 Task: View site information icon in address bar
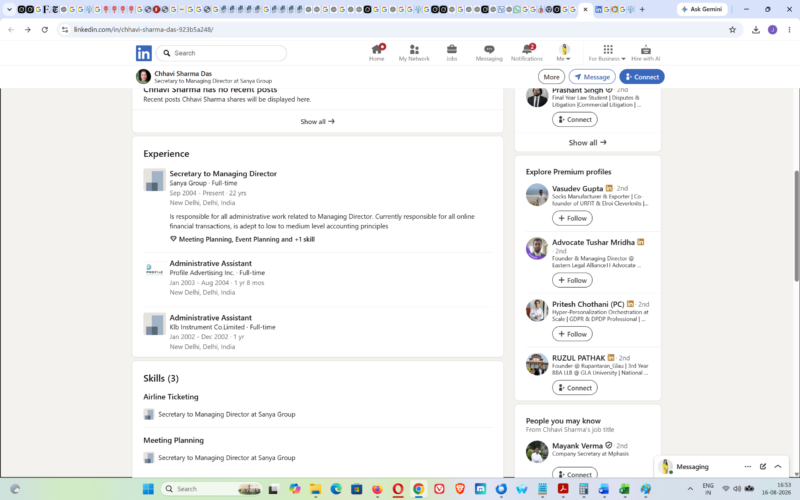(65, 30)
